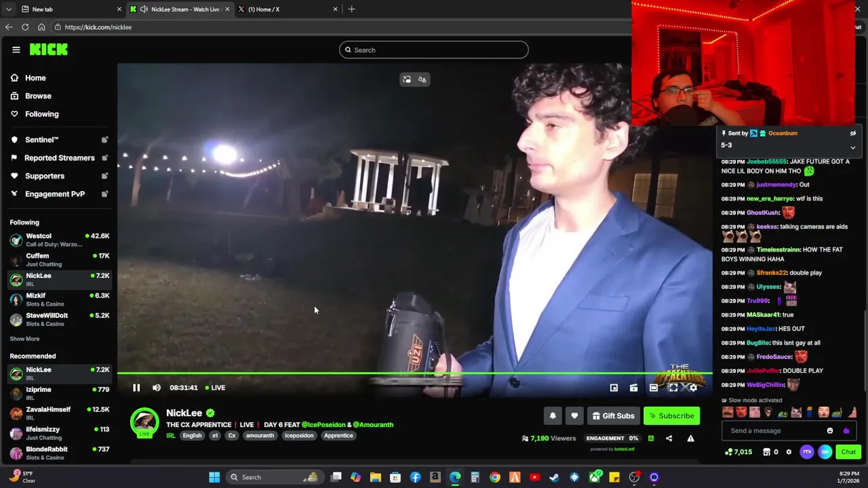Toggle the lock icon beside Engagement PvP
The image size is (868, 488).
(x=104, y=194)
